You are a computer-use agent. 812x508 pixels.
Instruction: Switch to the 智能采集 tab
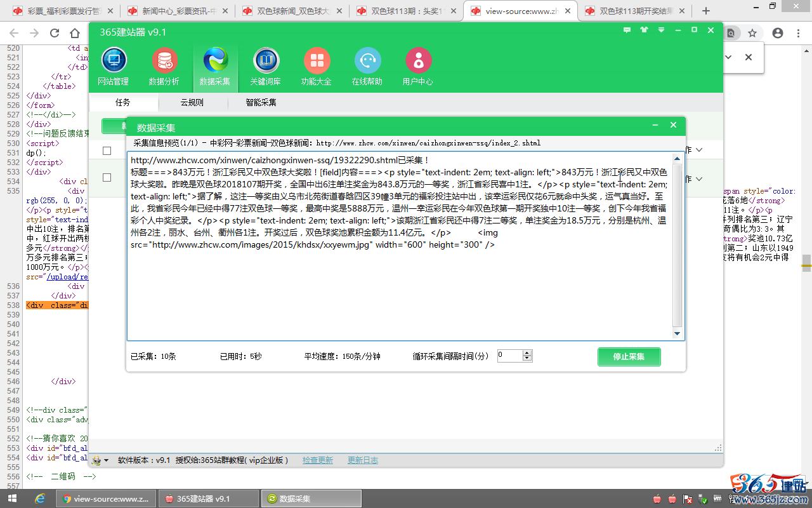pos(261,102)
